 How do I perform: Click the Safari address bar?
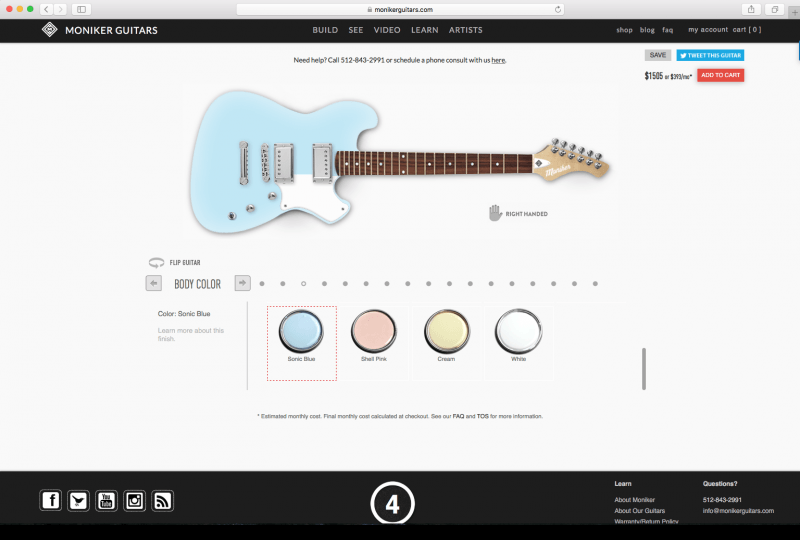coord(400,9)
